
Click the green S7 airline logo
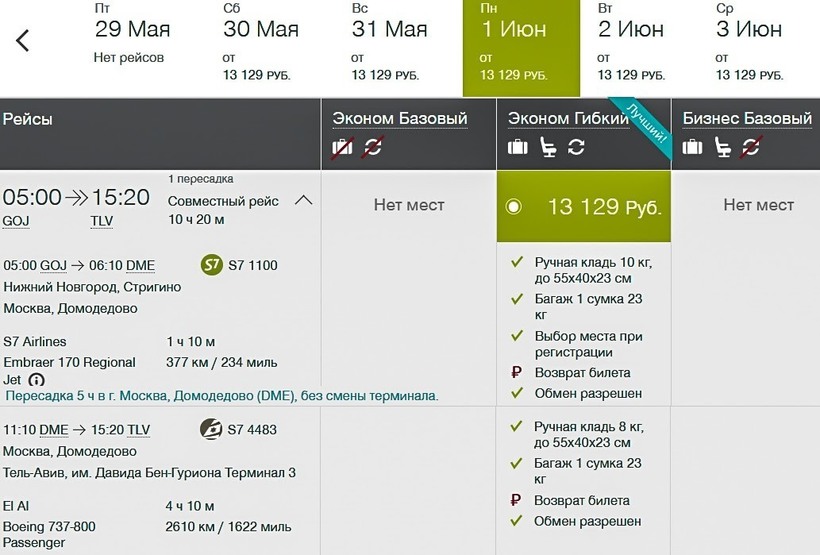tap(212, 265)
